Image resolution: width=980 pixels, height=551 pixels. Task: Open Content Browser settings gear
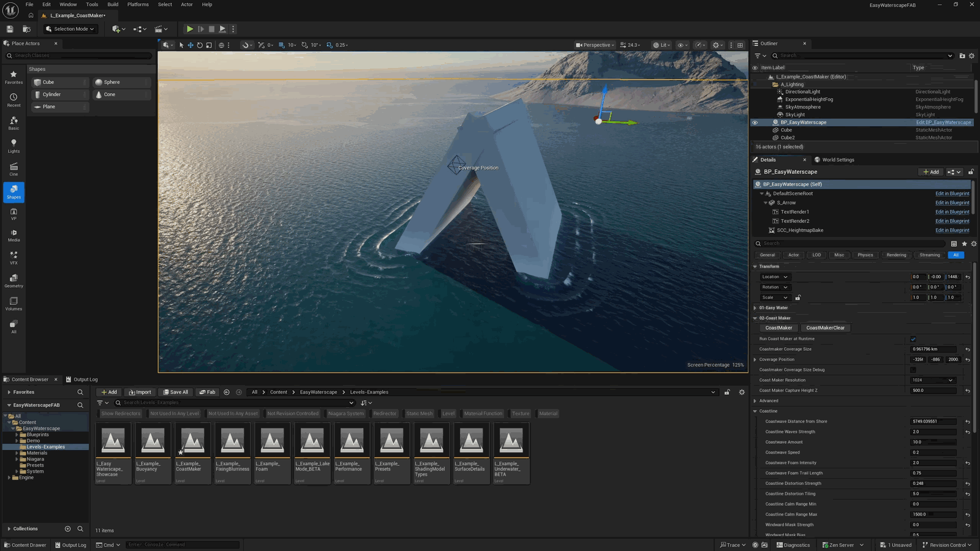point(742,392)
